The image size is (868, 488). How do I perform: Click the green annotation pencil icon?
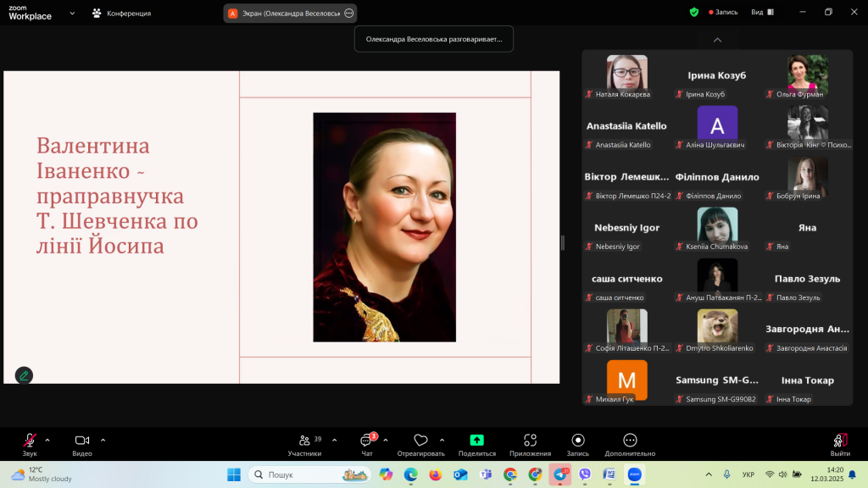point(24,375)
